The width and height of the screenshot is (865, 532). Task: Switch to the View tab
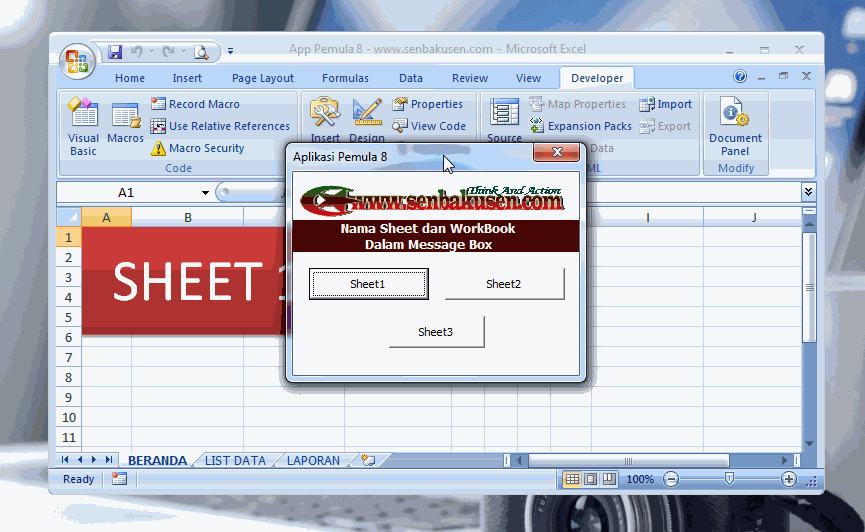point(528,78)
